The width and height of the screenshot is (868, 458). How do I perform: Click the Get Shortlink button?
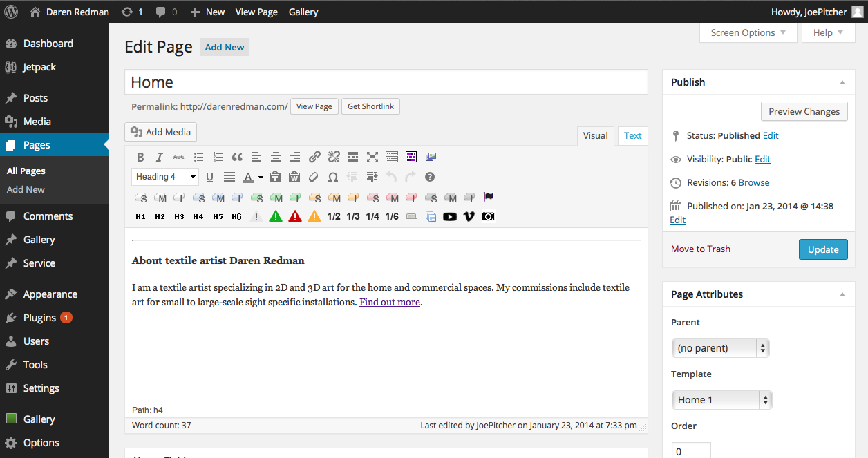370,106
